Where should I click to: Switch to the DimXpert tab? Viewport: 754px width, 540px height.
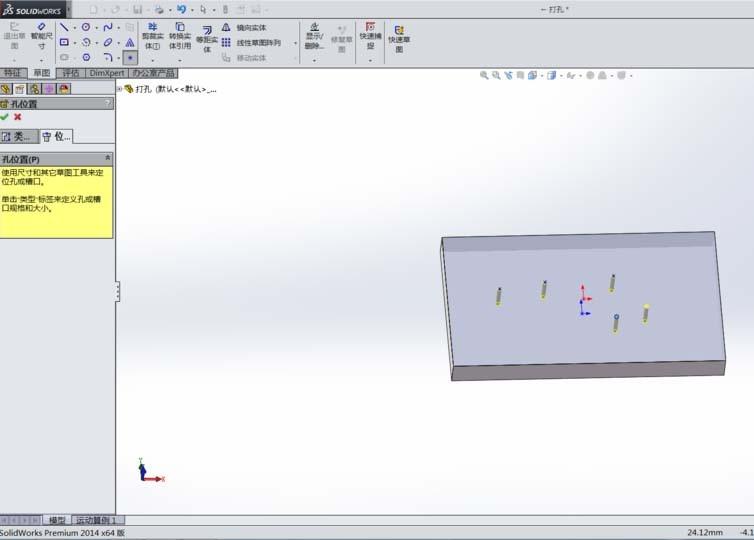(x=107, y=73)
